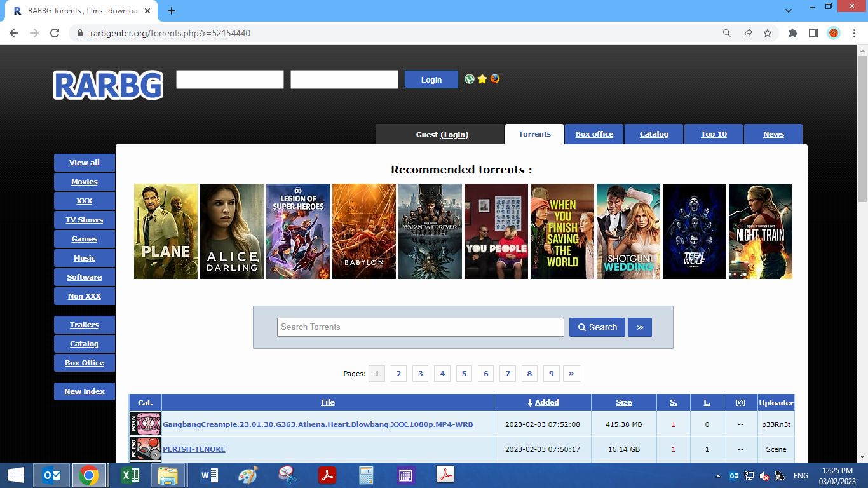Click the Search button
Viewport: 868px width, 488px height.
pyautogui.click(x=597, y=327)
